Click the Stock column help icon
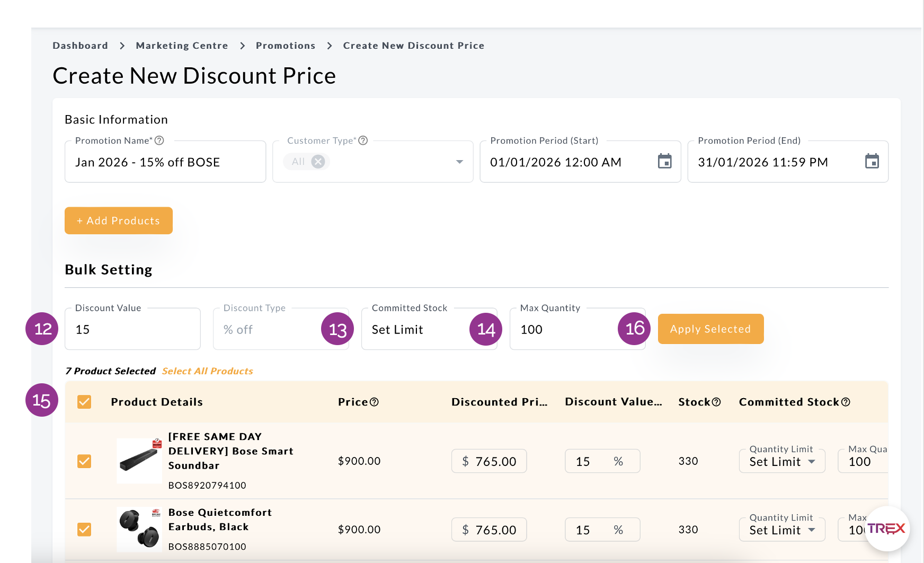The width and height of the screenshot is (924, 563). (716, 402)
